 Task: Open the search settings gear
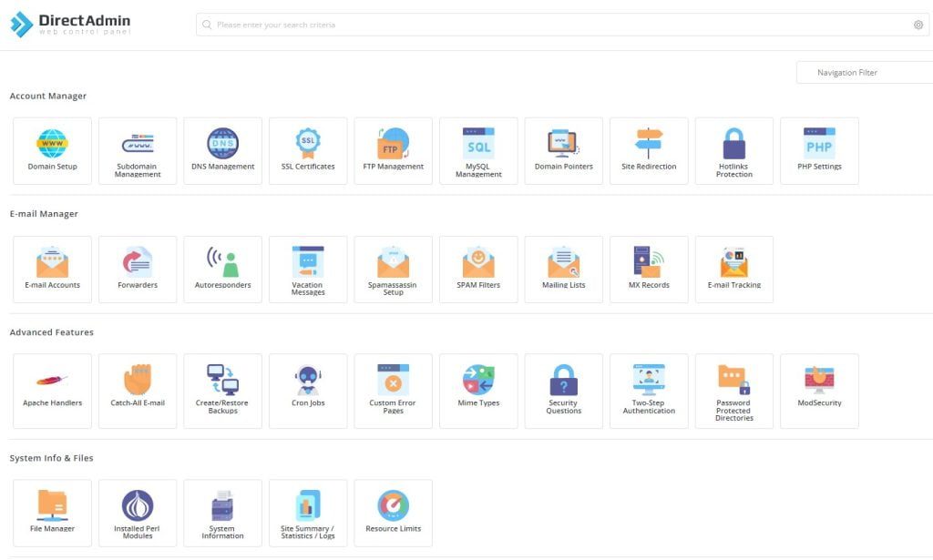click(918, 25)
